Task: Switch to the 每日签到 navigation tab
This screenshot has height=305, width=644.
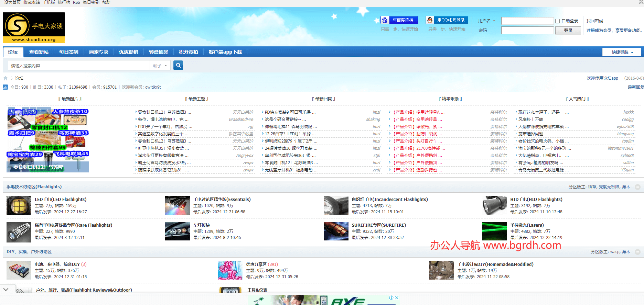Action: click(68, 52)
